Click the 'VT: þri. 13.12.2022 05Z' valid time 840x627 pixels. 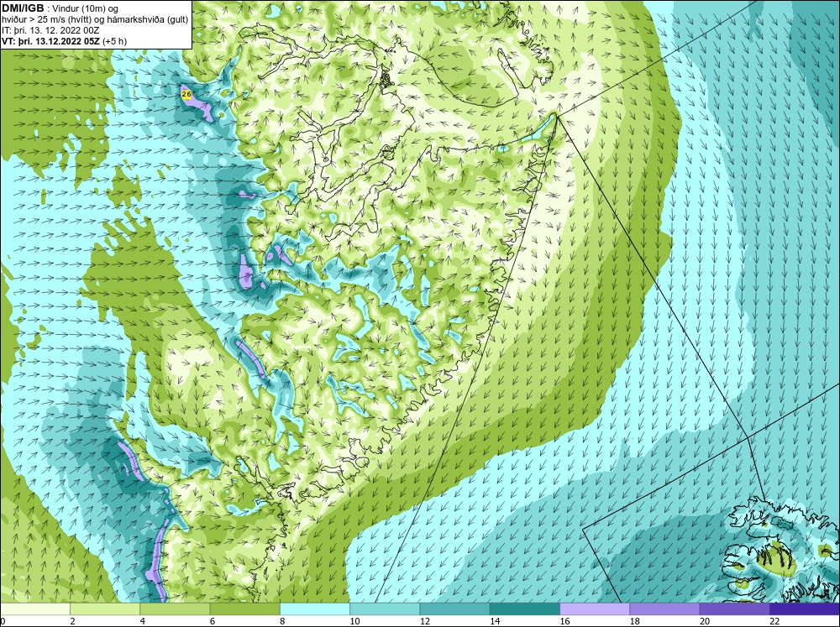[50, 41]
